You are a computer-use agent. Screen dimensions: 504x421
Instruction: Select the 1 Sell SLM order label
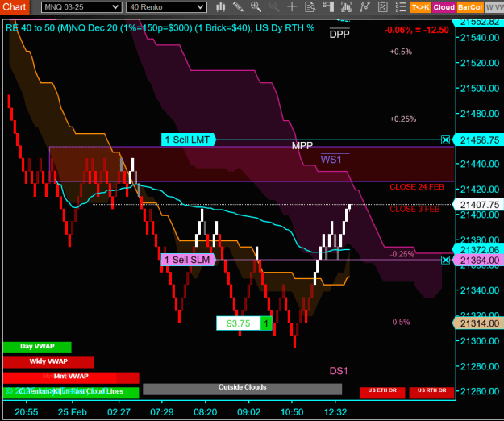[189, 260]
